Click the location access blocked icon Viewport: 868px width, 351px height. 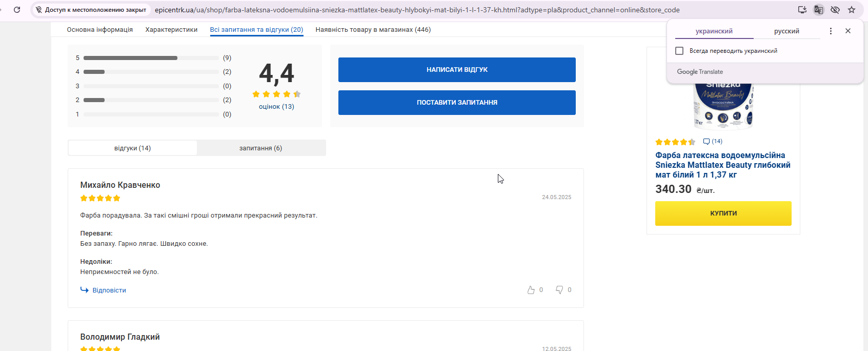(x=39, y=10)
